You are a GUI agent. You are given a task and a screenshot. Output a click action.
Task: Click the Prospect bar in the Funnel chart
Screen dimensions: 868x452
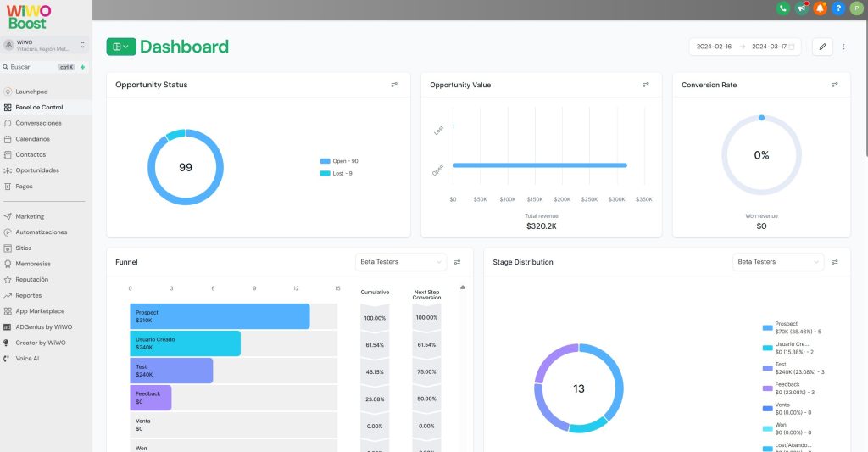220,316
